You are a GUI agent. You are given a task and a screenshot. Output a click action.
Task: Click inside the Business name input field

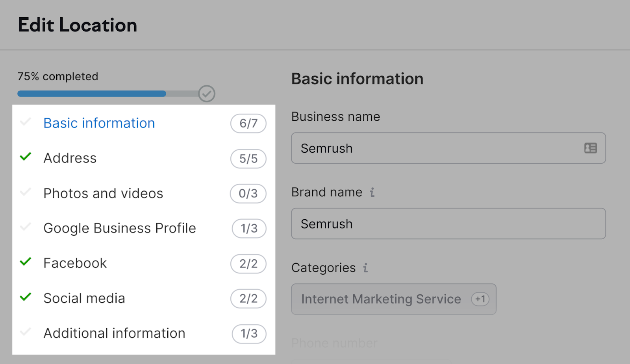pos(433,148)
